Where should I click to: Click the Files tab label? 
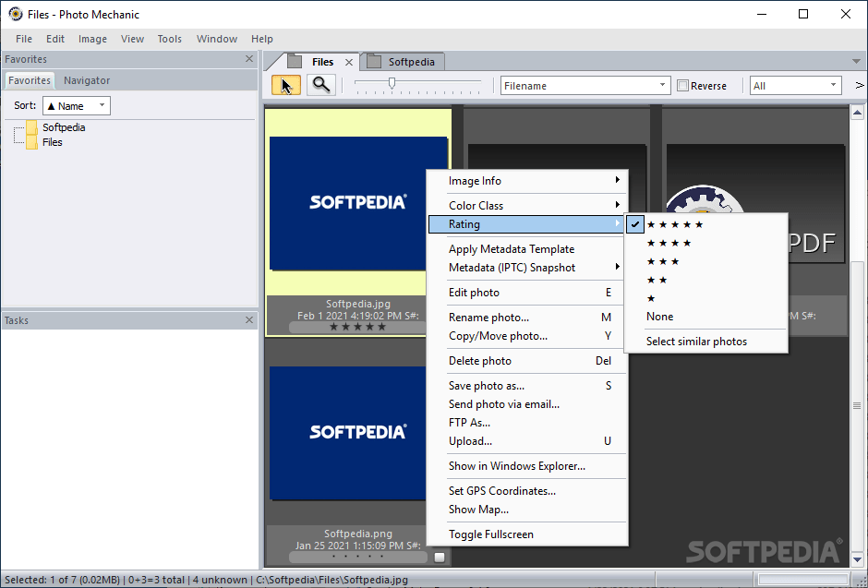pos(323,62)
